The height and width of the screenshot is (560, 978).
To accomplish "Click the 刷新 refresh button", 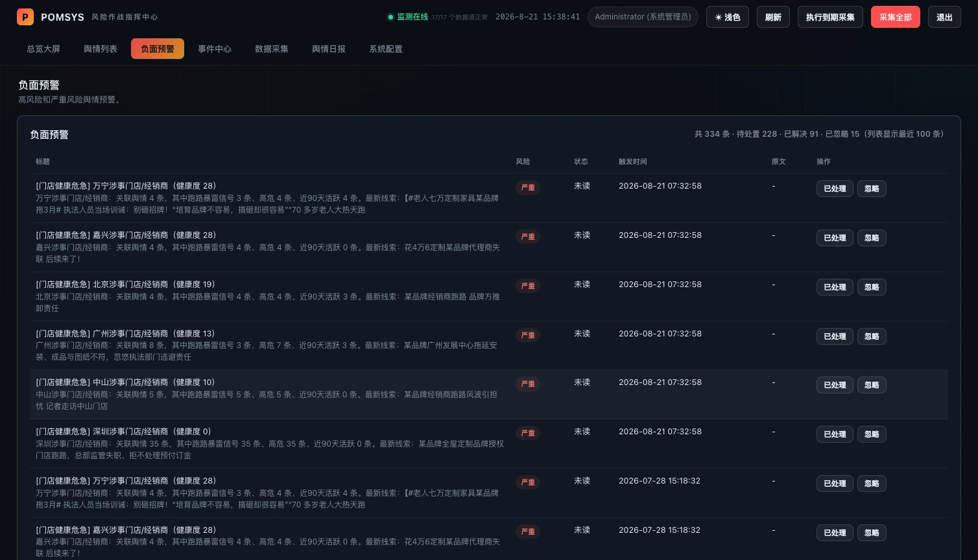I will 773,17.
